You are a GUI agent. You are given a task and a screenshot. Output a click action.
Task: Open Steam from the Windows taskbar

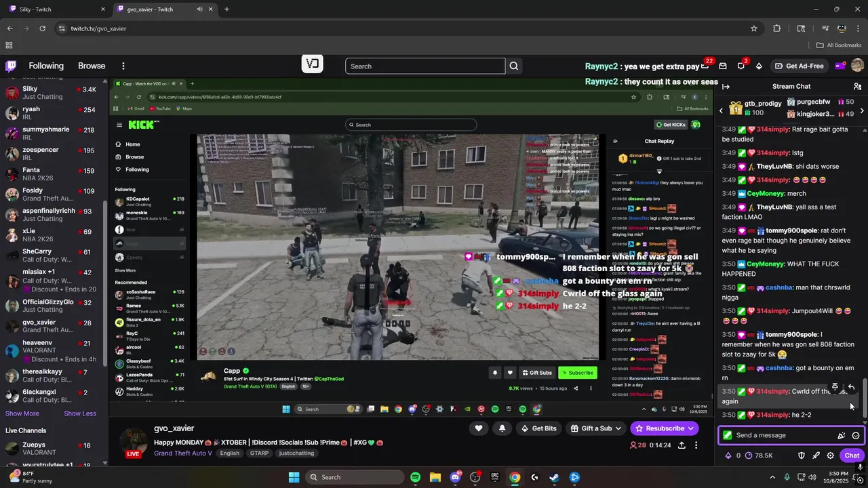coord(554,477)
